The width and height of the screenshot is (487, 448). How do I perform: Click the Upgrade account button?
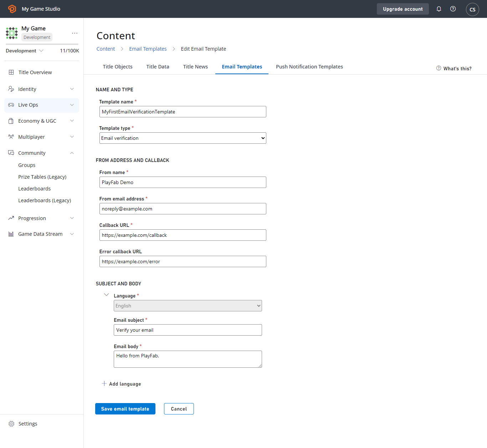[403, 9]
